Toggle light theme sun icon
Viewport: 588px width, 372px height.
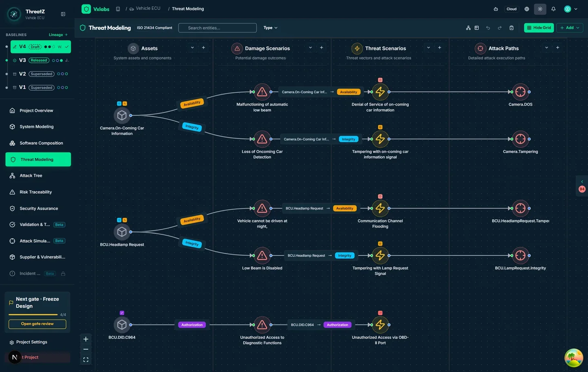click(540, 9)
